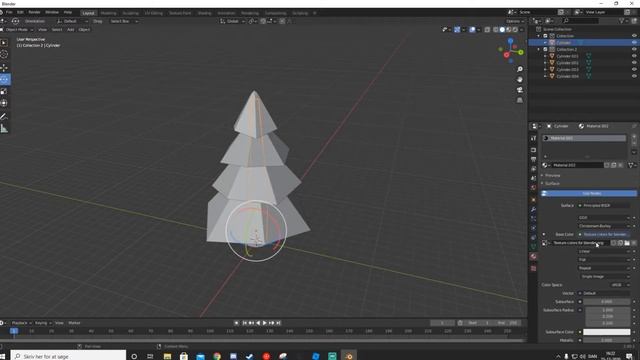Viewport: 640px width, 360px height.
Task: Open Linear interpolation dropdown
Action: pos(604,251)
